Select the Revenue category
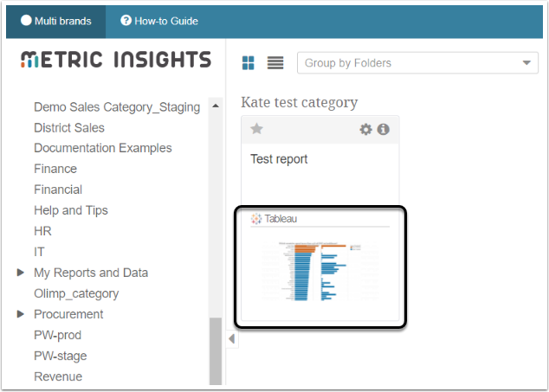The height and width of the screenshot is (392, 549). [58, 376]
